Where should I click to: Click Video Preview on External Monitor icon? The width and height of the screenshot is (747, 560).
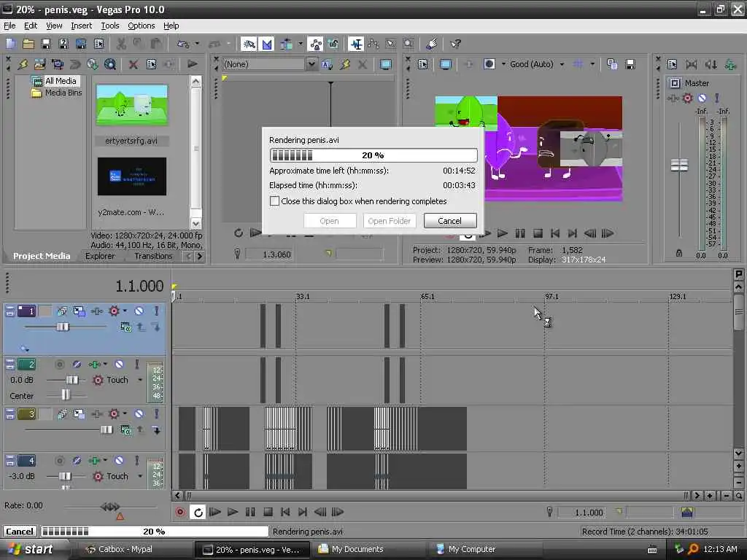click(446, 64)
